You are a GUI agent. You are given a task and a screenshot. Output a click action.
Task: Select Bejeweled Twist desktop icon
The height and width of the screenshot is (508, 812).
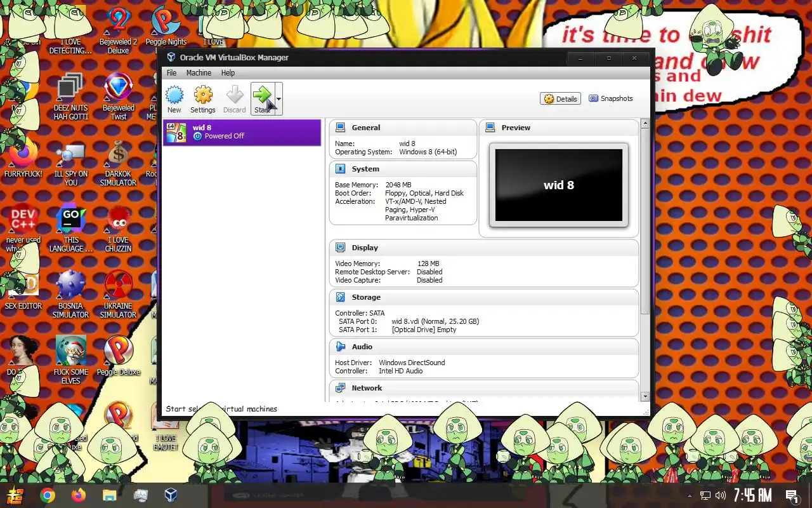118,97
